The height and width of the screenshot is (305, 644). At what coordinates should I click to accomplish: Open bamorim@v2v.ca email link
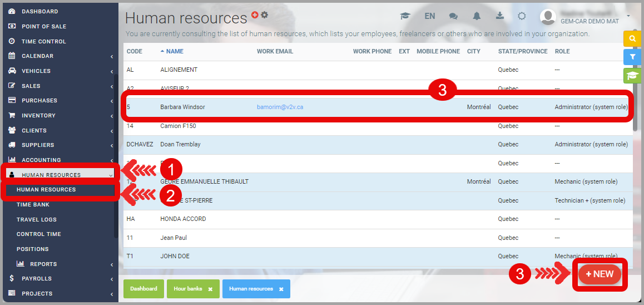[280, 107]
